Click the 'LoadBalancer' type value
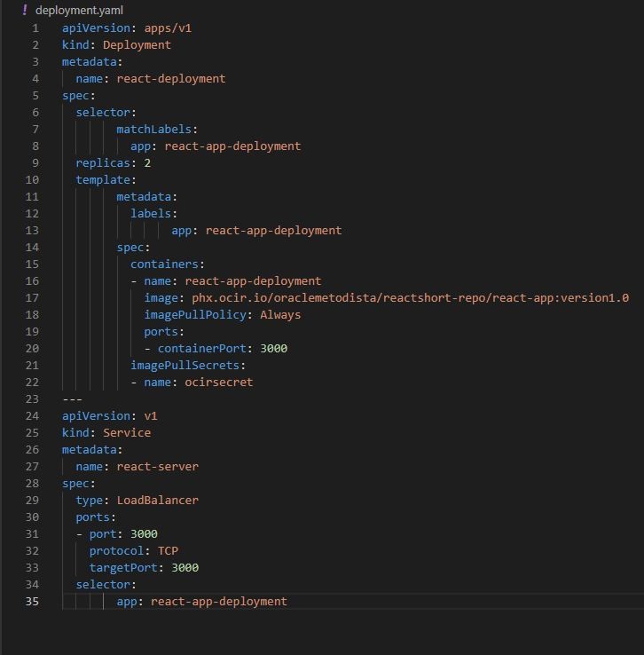Screen dimensions: 644x655 [157, 501]
